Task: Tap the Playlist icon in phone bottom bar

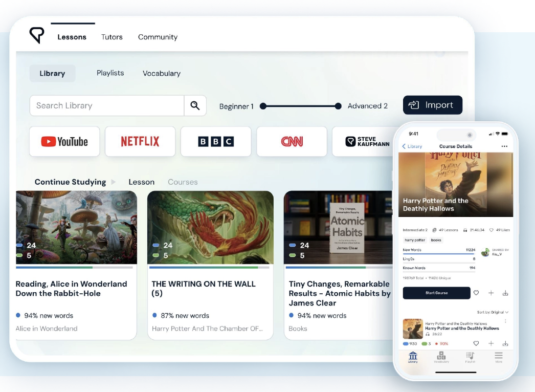Action: click(470, 357)
